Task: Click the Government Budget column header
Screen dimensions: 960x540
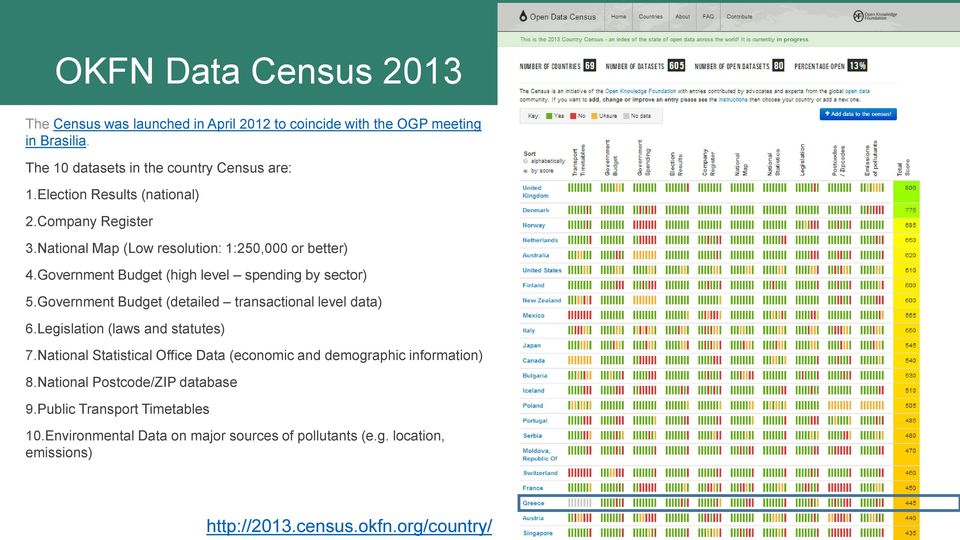Action: coord(612,159)
